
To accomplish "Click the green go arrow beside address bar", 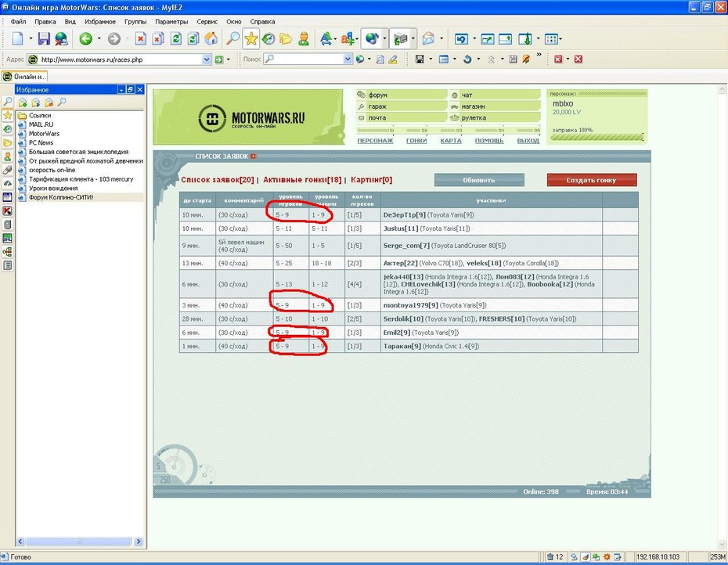I will pos(218,59).
